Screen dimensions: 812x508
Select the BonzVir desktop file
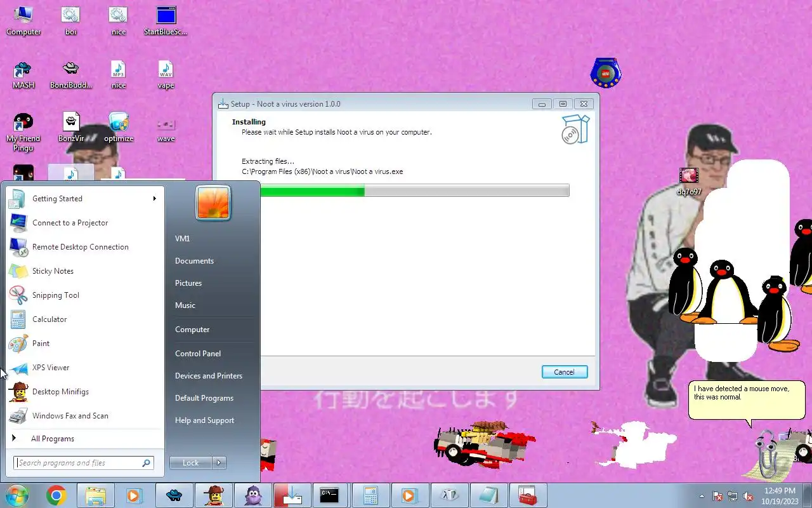point(70,127)
